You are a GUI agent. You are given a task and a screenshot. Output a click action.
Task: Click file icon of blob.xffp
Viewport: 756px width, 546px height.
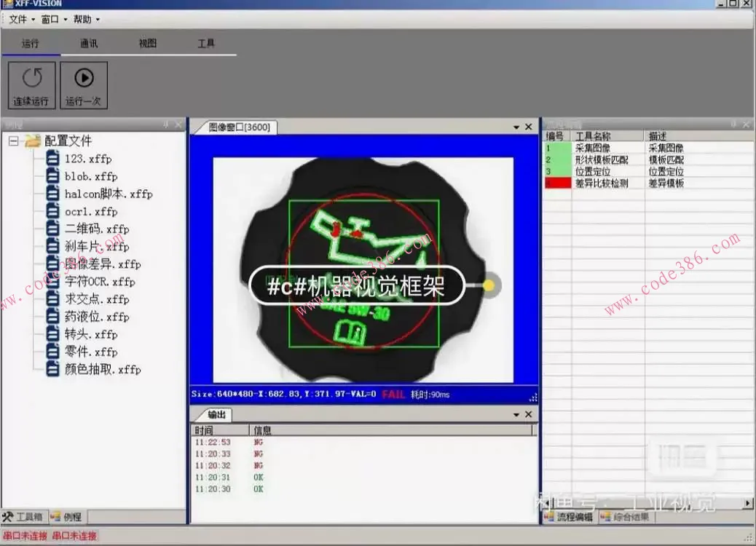coord(52,176)
